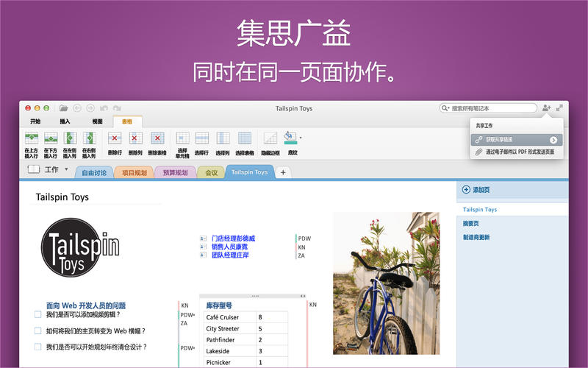Image resolution: width=588 pixels, height=368 pixels.
Task: Open the 会议 section tab
Action: click(212, 173)
